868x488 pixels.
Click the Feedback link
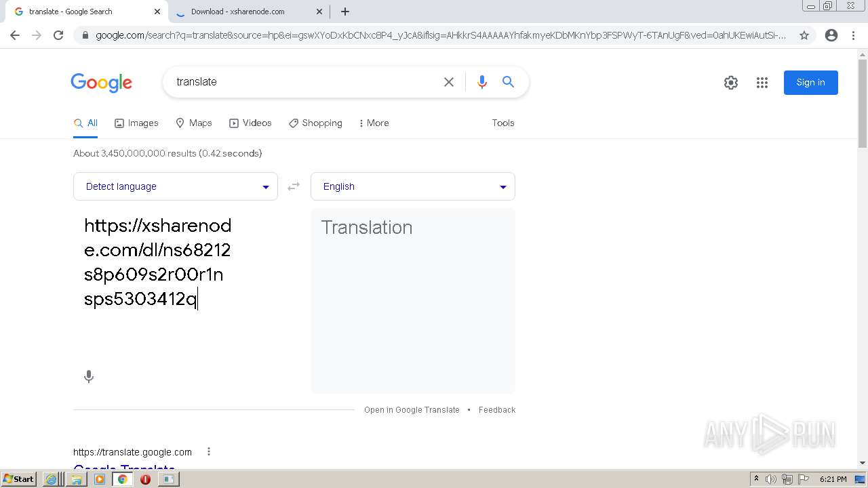[x=497, y=410]
